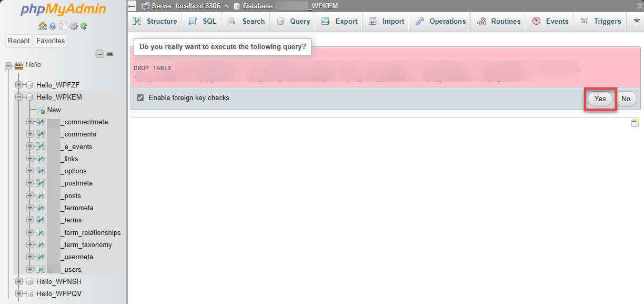Reload the navigation panel with green refresh icon
Image resolution: width=644 pixels, height=304 pixels.
84,26
